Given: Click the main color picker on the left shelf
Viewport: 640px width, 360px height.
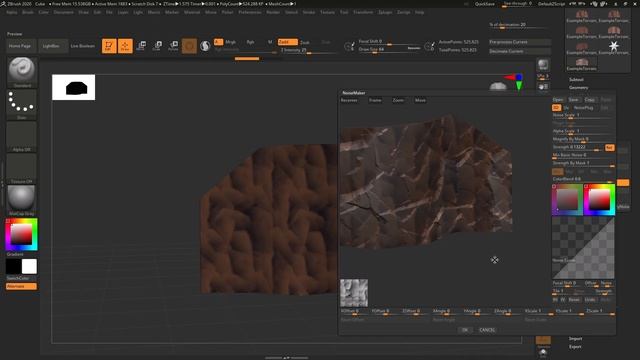Looking at the screenshot, I should pyautogui.click(x=22, y=234).
